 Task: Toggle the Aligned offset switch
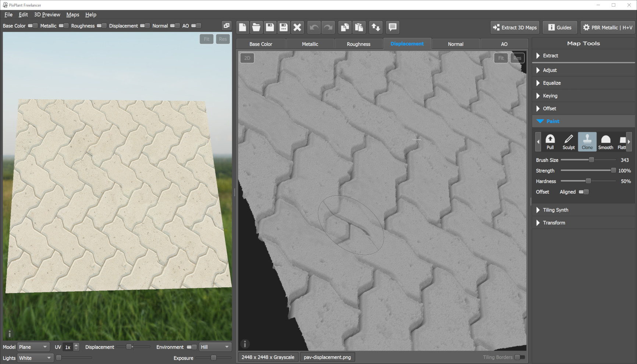584,192
